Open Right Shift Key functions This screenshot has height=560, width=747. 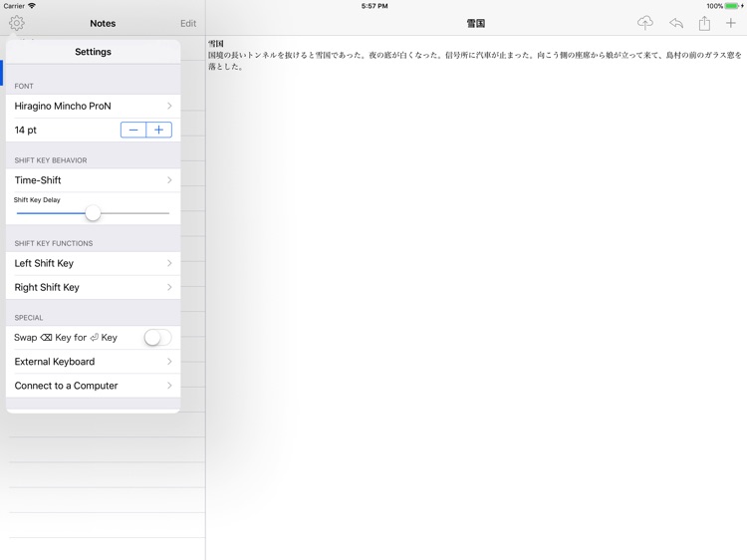point(93,287)
